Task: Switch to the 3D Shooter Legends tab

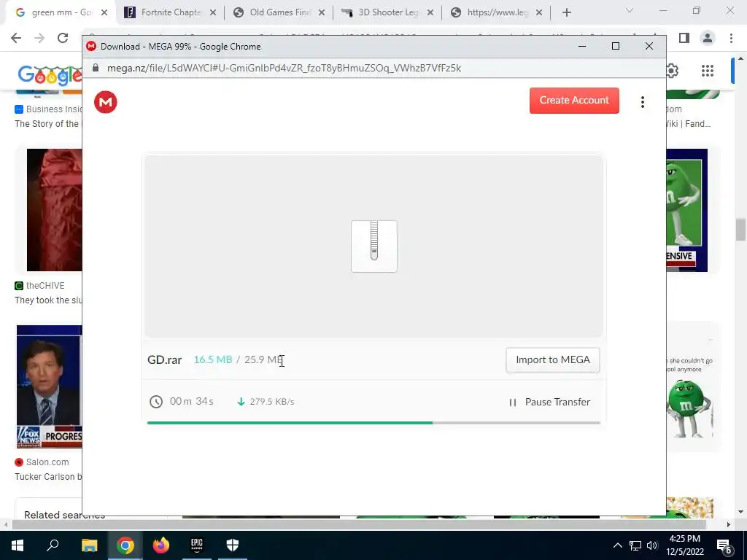Action: tap(388, 12)
